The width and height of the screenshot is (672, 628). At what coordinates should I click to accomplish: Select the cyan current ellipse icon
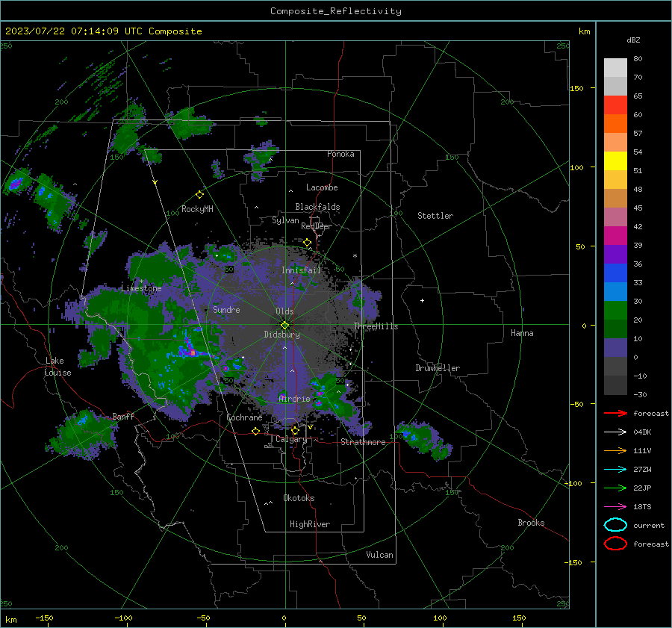[615, 525]
